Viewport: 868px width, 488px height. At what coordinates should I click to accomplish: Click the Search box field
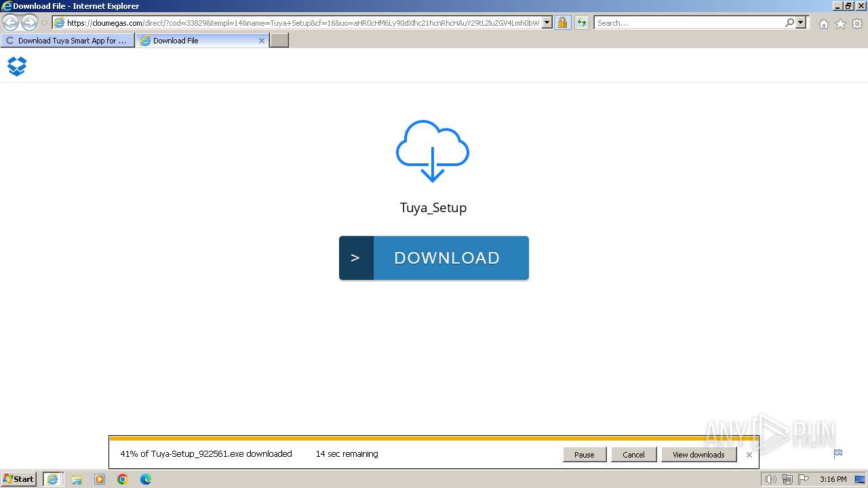689,23
